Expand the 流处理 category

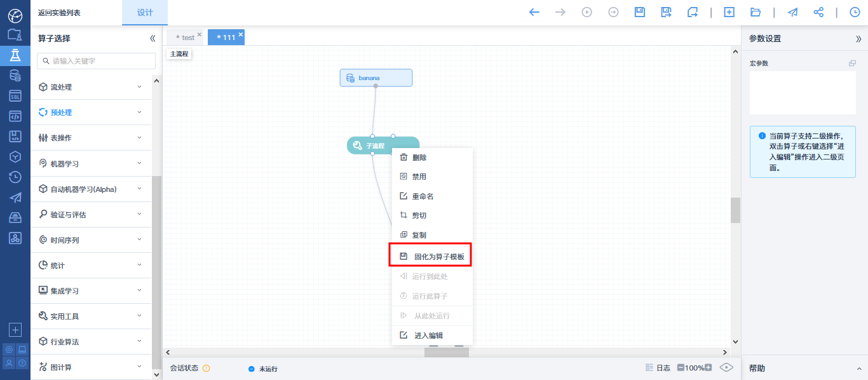tap(92, 87)
